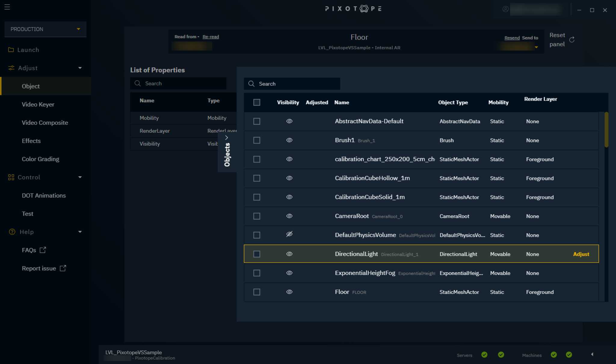This screenshot has height=364, width=616.
Task: Tick the select-all header checkbox
Action: (x=257, y=103)
